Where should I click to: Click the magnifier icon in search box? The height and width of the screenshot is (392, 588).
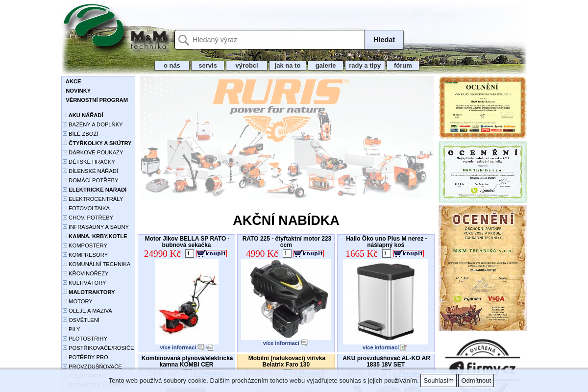click(x=184, y=40)
